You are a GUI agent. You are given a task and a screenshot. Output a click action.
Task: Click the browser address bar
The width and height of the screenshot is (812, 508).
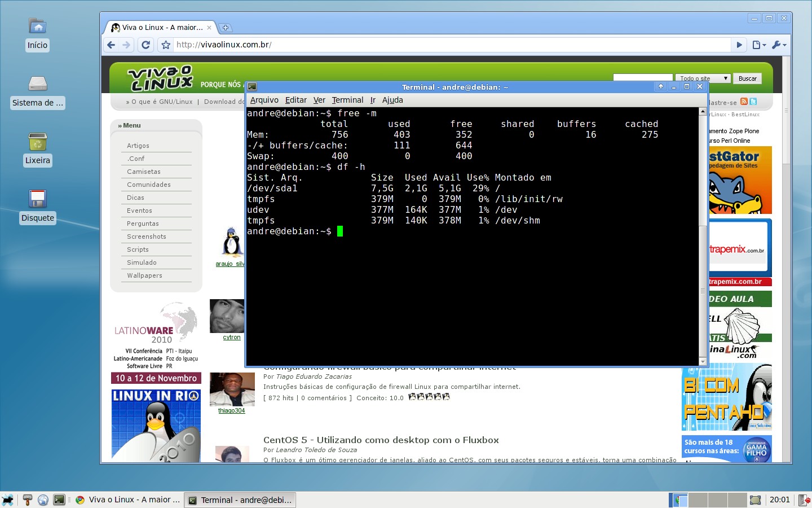[x=451, y=45]
